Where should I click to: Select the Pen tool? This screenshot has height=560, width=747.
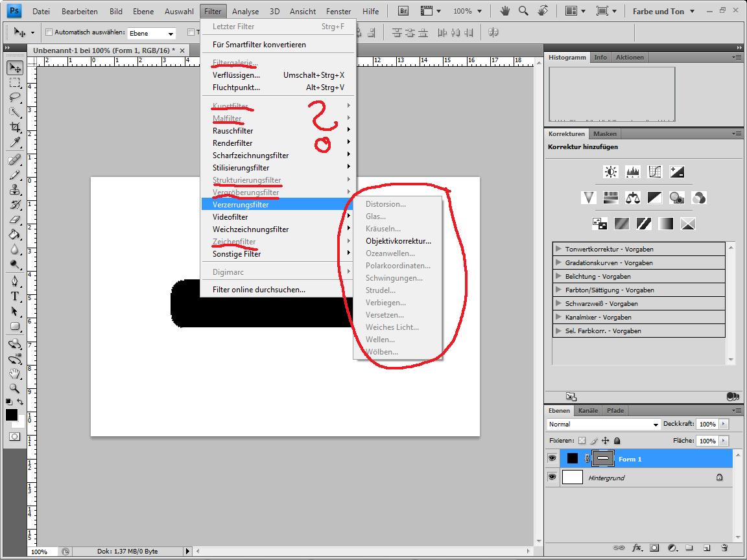pos(15,281)
